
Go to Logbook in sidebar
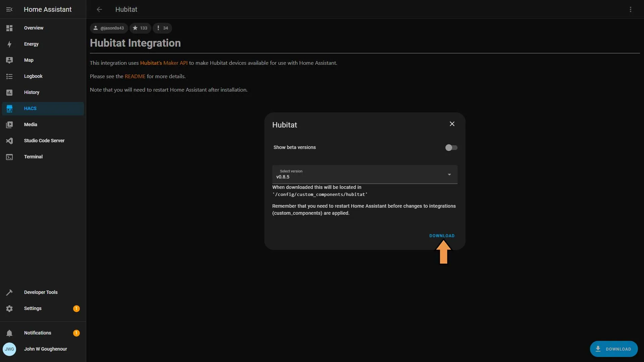[43, 76]
